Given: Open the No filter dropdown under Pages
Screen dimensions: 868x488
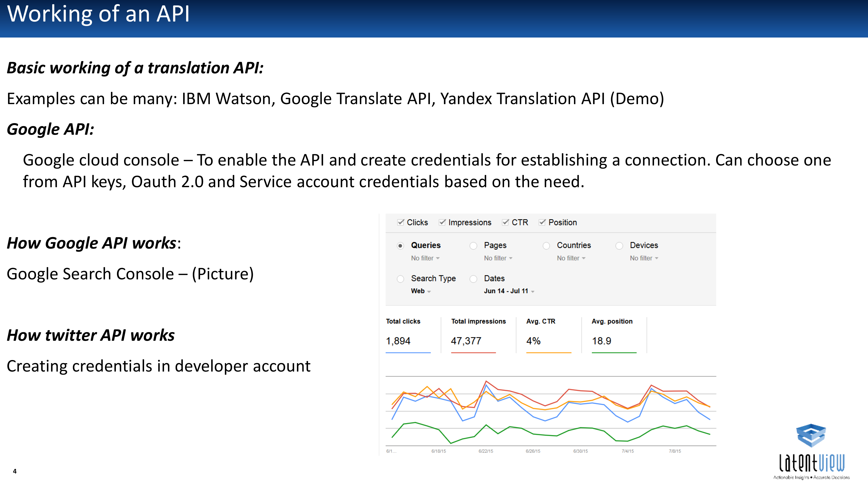Looking at the screenshot, I should click(498, 258).
